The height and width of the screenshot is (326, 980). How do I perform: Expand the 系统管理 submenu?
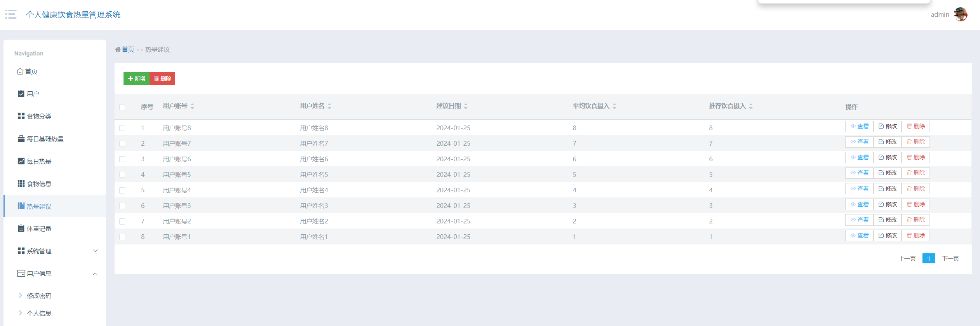coord(95,251)
